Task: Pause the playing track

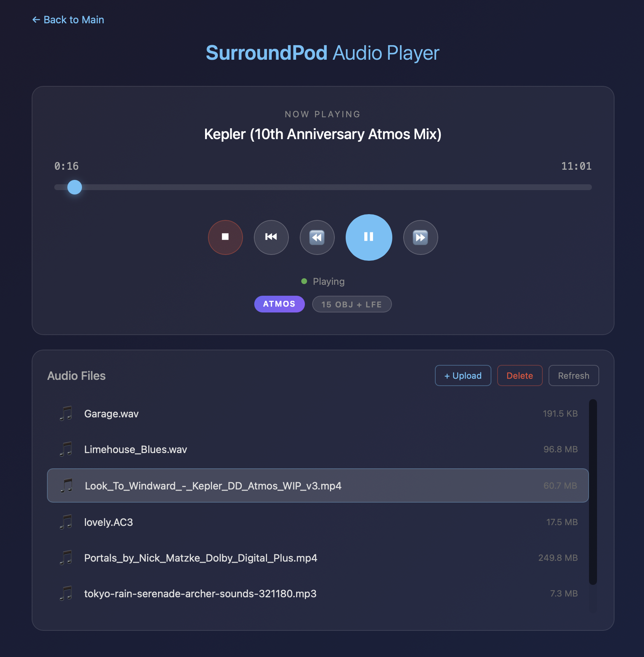Action: pyautogui.click(x=369, y=237)
